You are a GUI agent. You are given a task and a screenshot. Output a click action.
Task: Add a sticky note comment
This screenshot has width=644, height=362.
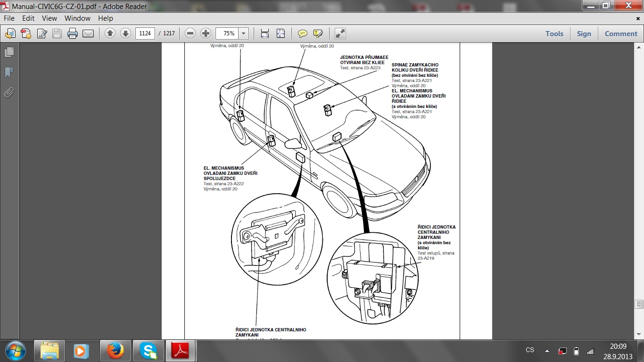303,33
